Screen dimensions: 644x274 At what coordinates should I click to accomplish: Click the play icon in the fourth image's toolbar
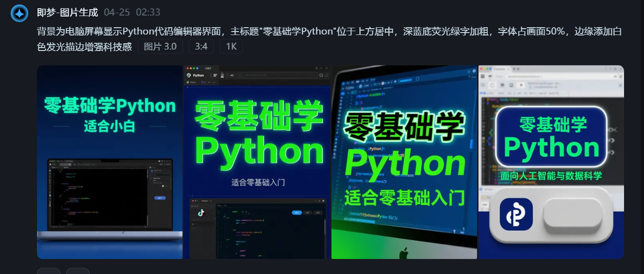pyautogui.click(x=521, y=85)
